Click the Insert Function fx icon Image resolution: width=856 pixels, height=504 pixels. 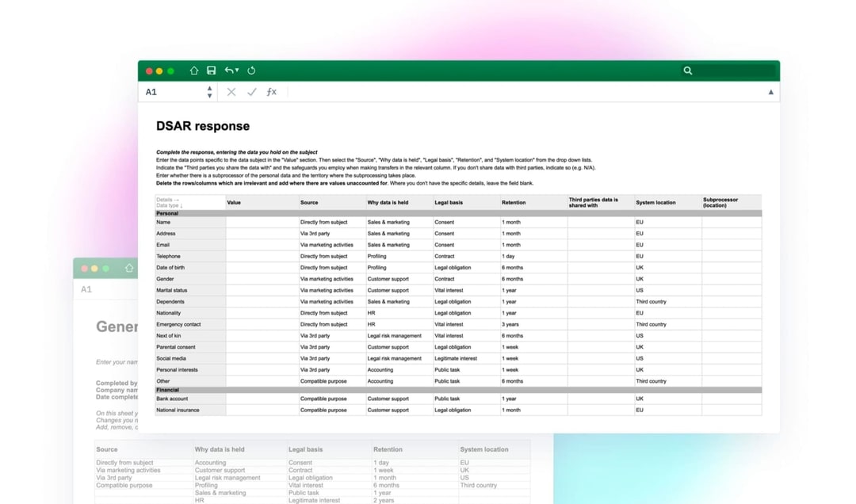[x=271, y=92]
